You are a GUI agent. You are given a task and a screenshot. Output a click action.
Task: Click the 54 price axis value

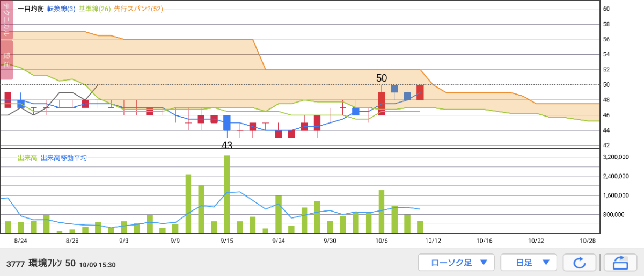[607, 54]
